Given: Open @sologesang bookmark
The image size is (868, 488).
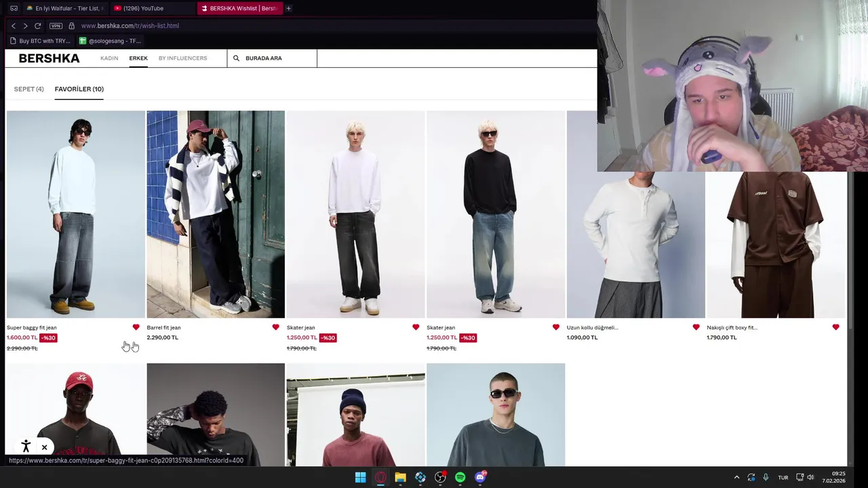Looking at the screenshot, I should tap(110, 41).
